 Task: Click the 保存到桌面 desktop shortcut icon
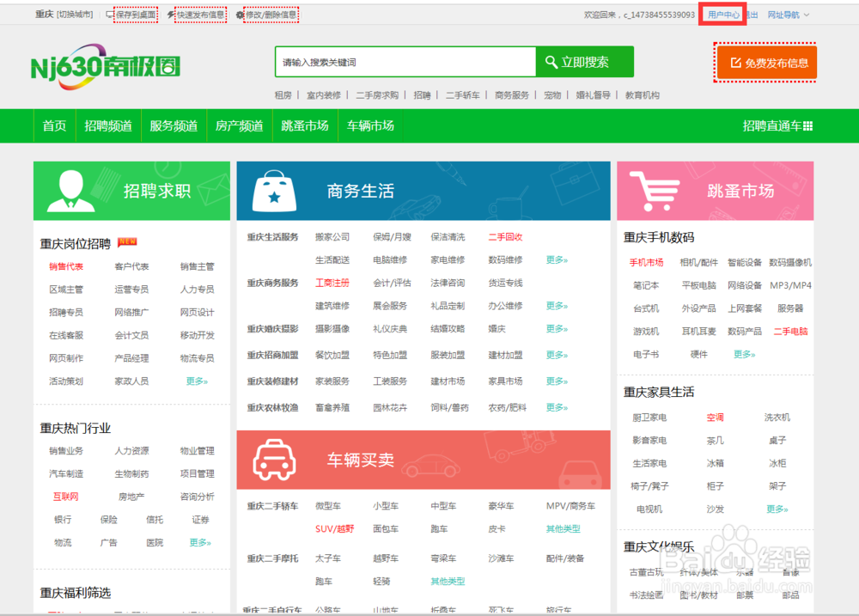click(111, 14)
